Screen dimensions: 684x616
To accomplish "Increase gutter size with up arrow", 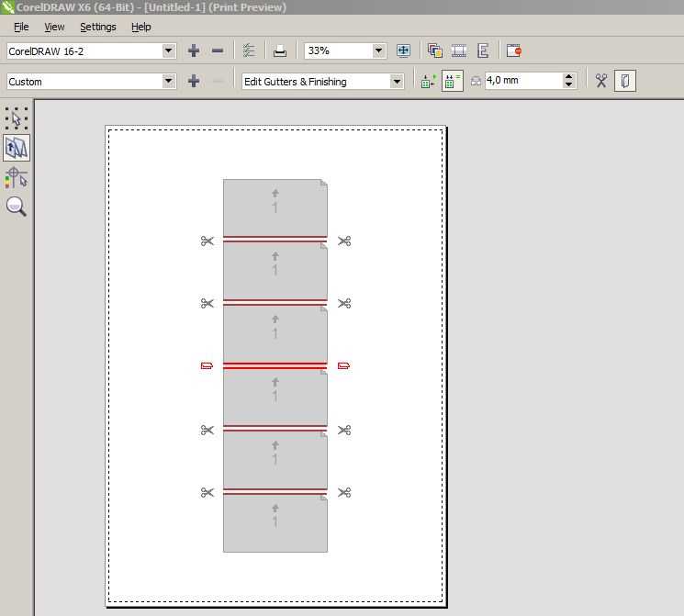I will tap(568, 77).
